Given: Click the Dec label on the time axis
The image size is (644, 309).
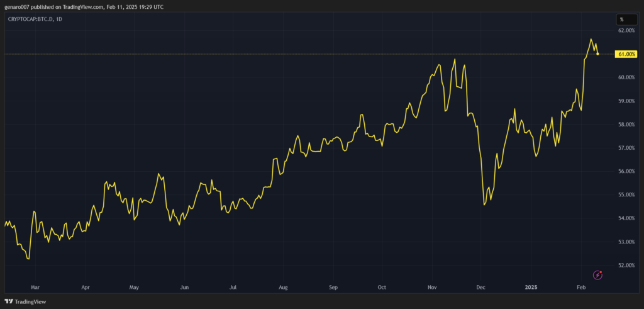Looking at the screenshot, I should click(x=481, y=287).
